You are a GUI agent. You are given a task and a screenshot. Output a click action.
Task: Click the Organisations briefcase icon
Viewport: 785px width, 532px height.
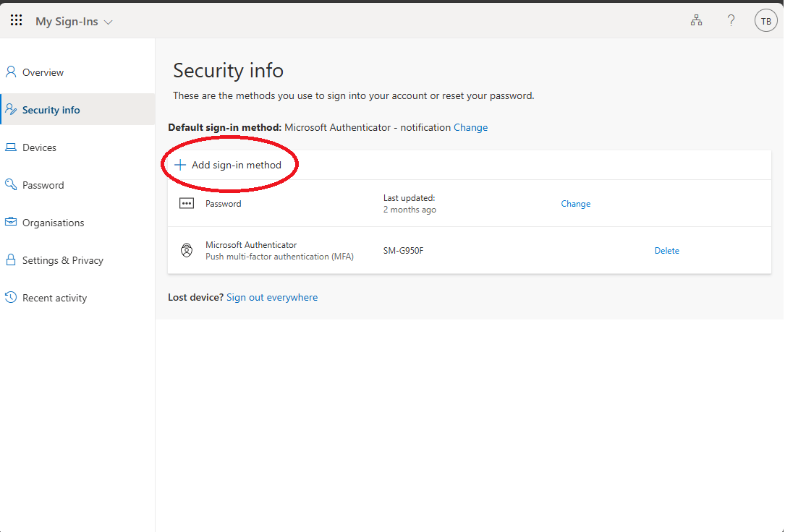click(11, 223)
